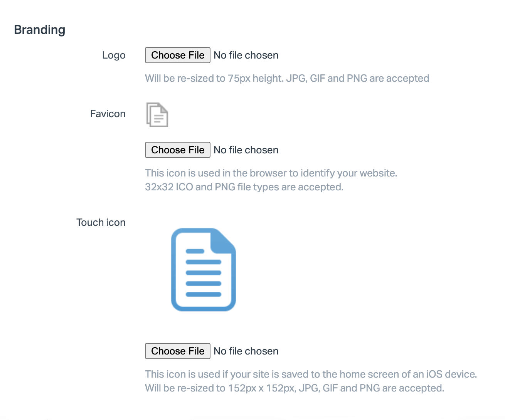
Task: Click the blue Touch icon document image
Action: point(203,270)
